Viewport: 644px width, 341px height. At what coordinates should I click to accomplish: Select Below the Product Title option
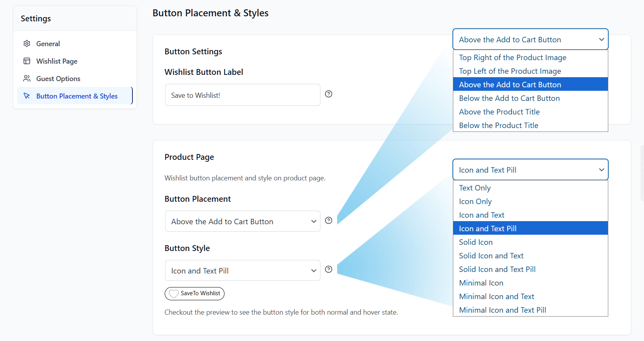point(498,125)
